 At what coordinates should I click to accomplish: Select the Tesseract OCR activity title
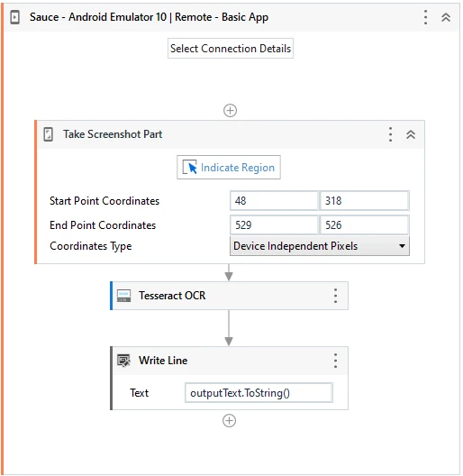click(x=172, y=296)
